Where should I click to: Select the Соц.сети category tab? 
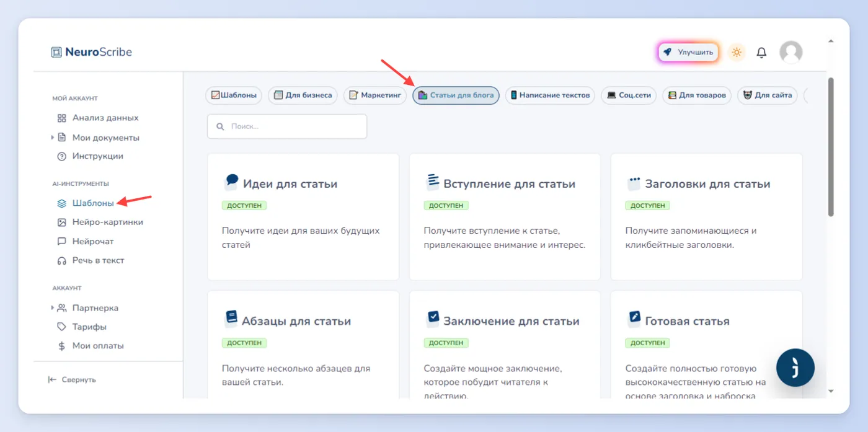[629, 95]
